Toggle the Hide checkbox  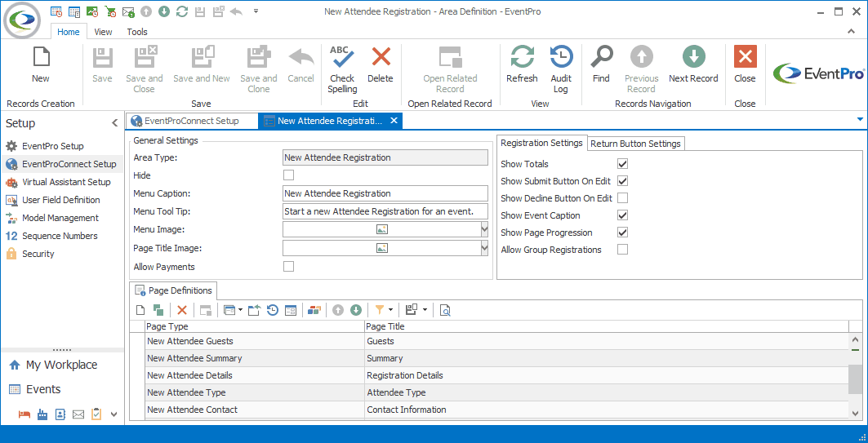(288, 175)
